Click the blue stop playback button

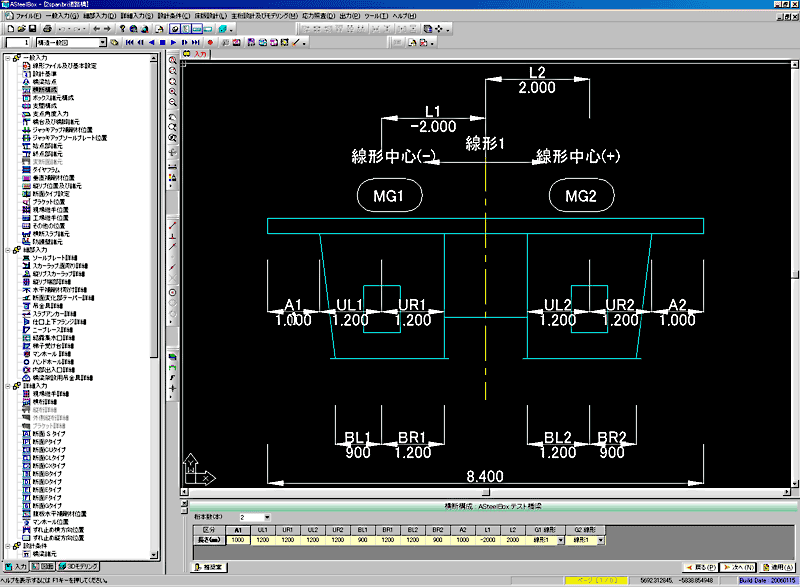click(x=163, y=43)
